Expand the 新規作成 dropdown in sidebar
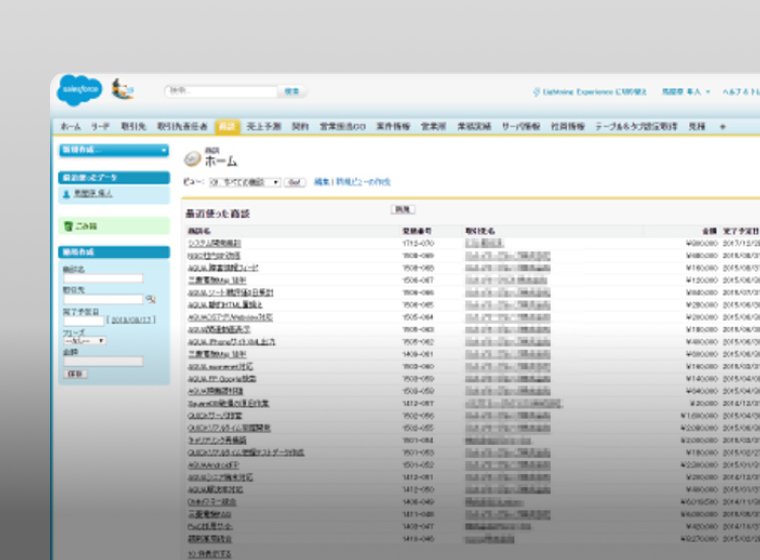Screen dimensions: 760x560 [114, 150]
